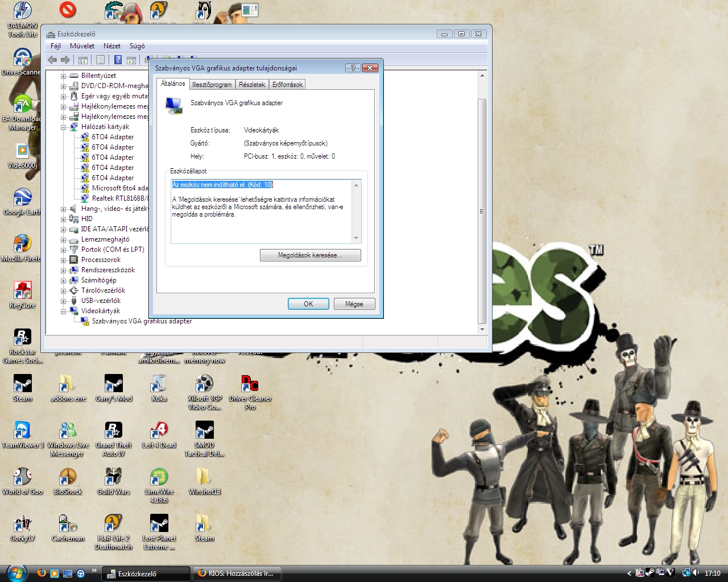Open the Mozilla Firefox desktop shortcut
Viewport: 728px width, 582px height.
22,248
